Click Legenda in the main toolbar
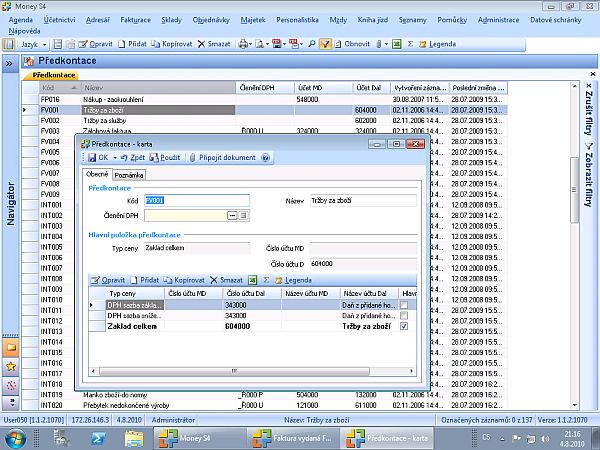The height and width of the screenshot is (450, 600). point(437,44)
